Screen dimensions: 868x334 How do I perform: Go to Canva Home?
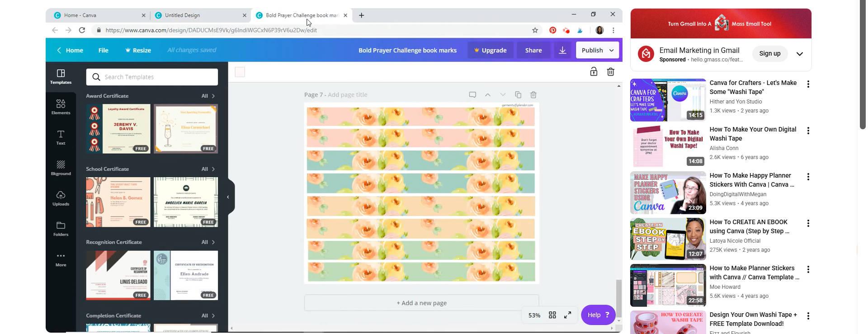(x=70, y=50)
